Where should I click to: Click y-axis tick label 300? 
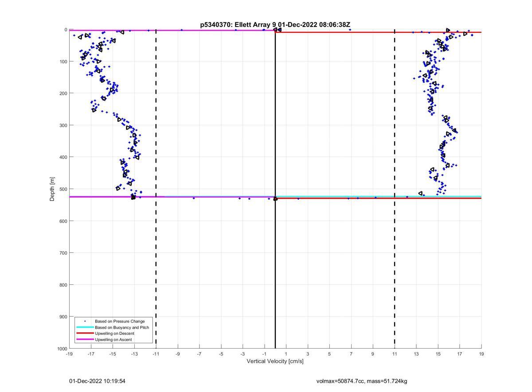(63, 125)
